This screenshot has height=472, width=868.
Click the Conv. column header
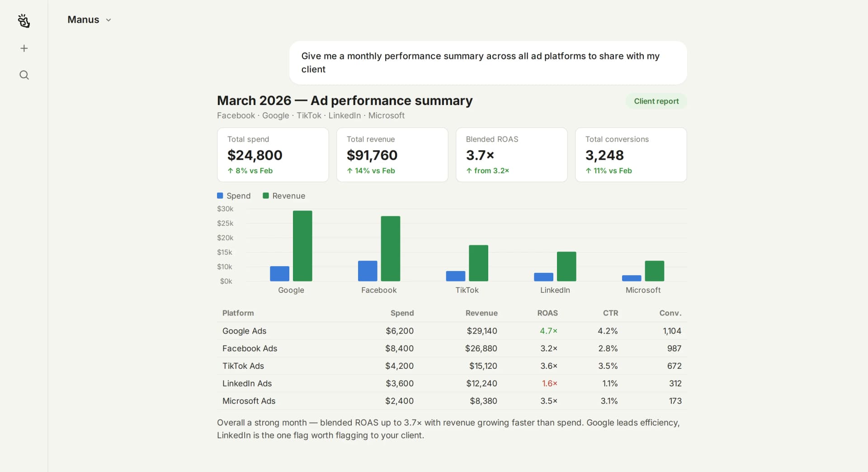(670, 313)
